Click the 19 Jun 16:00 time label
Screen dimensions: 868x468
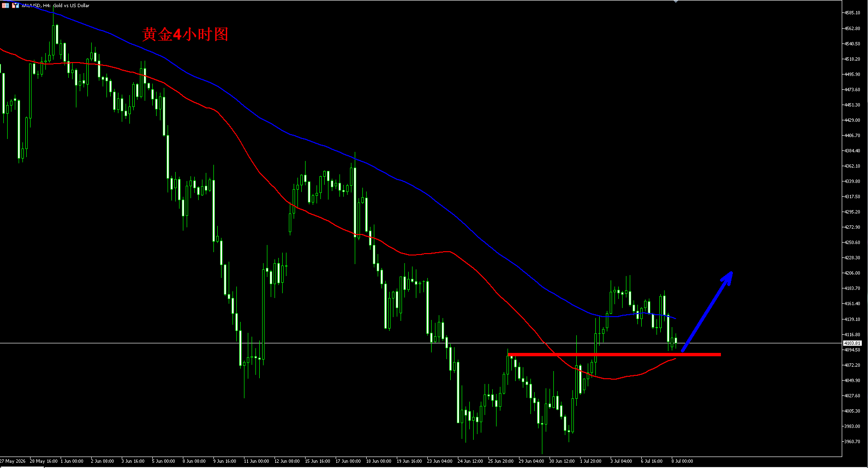pos(409,461)
